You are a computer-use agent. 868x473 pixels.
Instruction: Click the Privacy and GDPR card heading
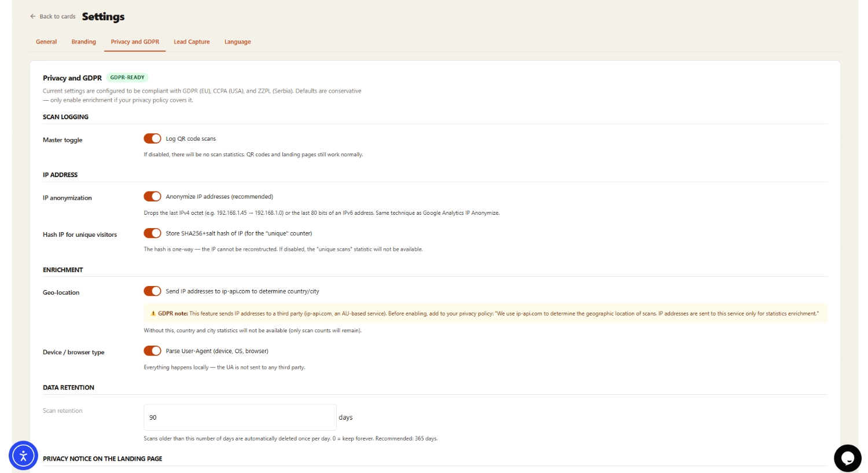(72, 78)
